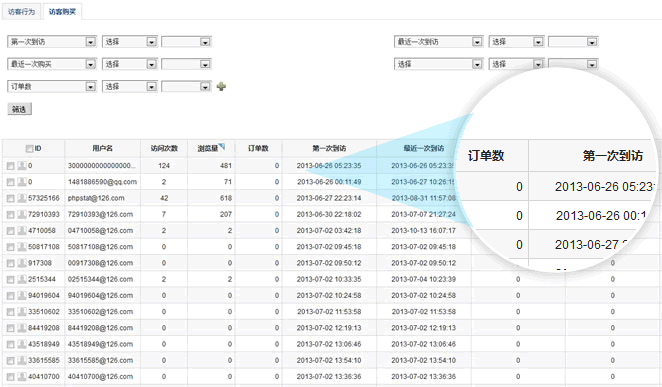Switch to the 访客行为 tab
This screenshot has height=387, width=662.
point(21,12)
